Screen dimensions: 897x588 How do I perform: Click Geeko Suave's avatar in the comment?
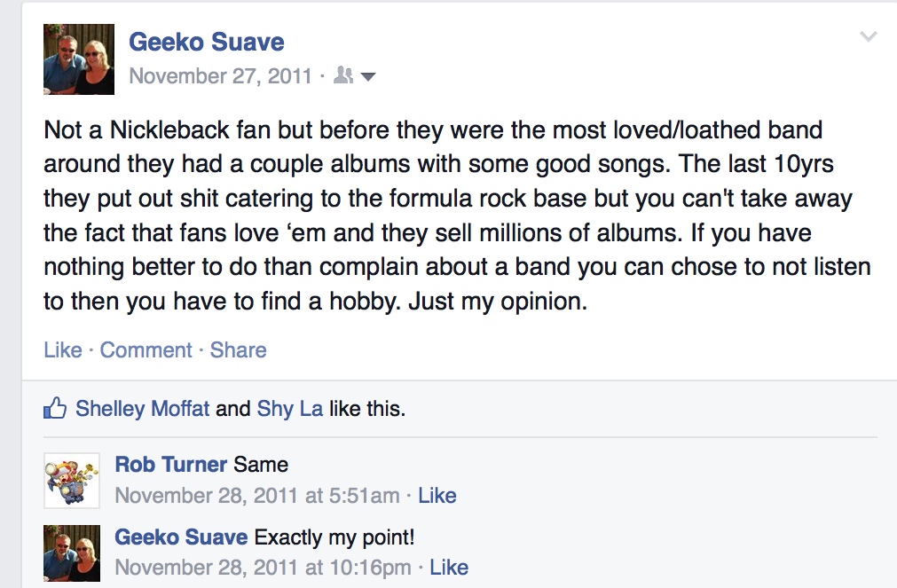pos(72,552)
